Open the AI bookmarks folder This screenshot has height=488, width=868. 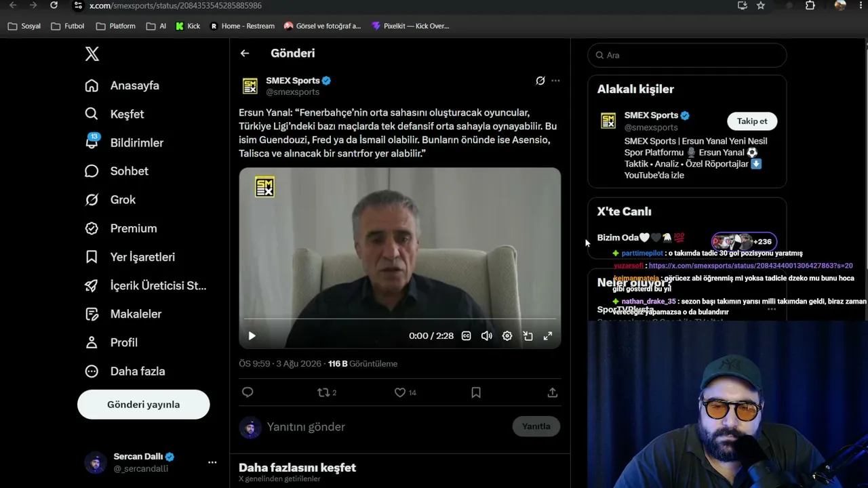(x=156, y=26)
